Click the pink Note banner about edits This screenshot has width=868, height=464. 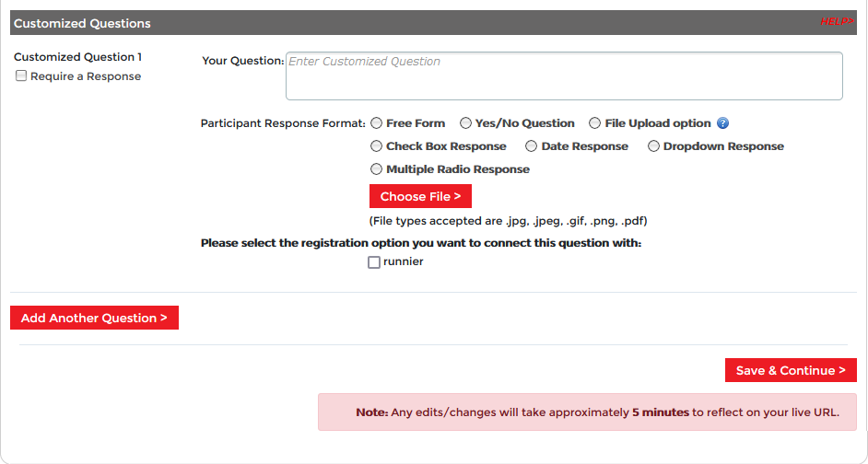[x=587, y=412]
